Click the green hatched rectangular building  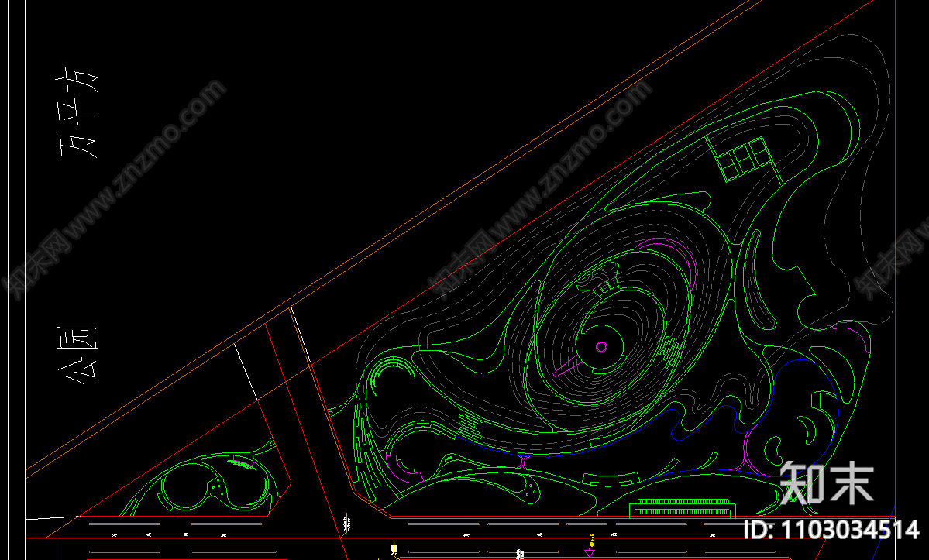click(x=684, y=509)
